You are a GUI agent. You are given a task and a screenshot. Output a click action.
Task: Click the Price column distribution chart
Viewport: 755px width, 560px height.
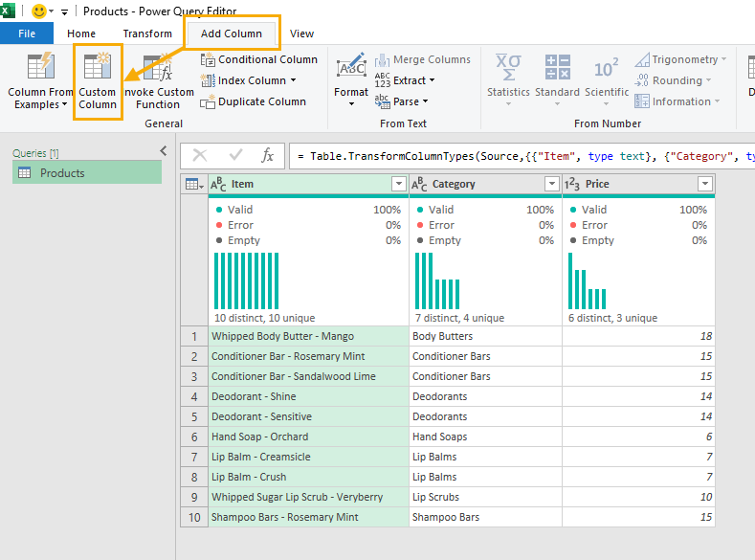(x=587, y=280)
